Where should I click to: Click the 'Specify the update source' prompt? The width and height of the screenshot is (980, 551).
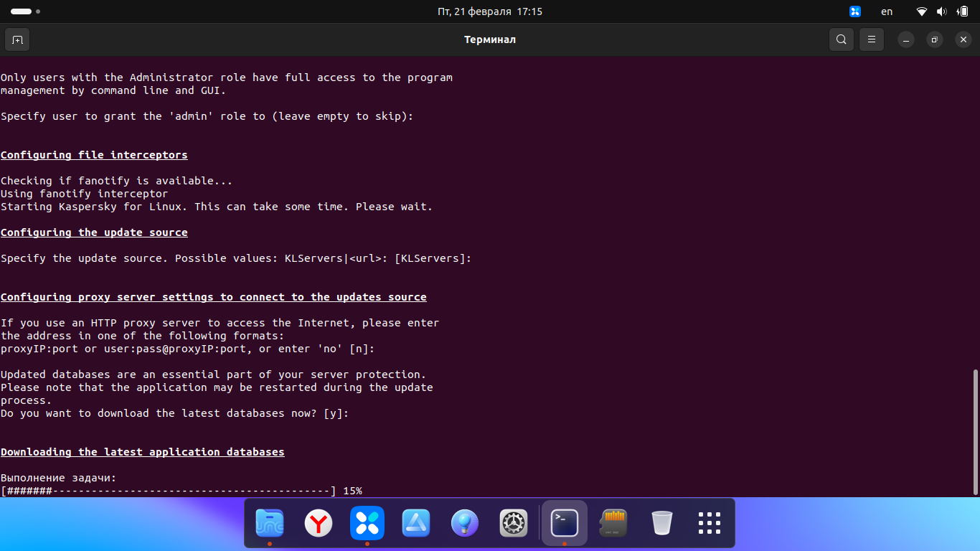click(x=236, y=258)
